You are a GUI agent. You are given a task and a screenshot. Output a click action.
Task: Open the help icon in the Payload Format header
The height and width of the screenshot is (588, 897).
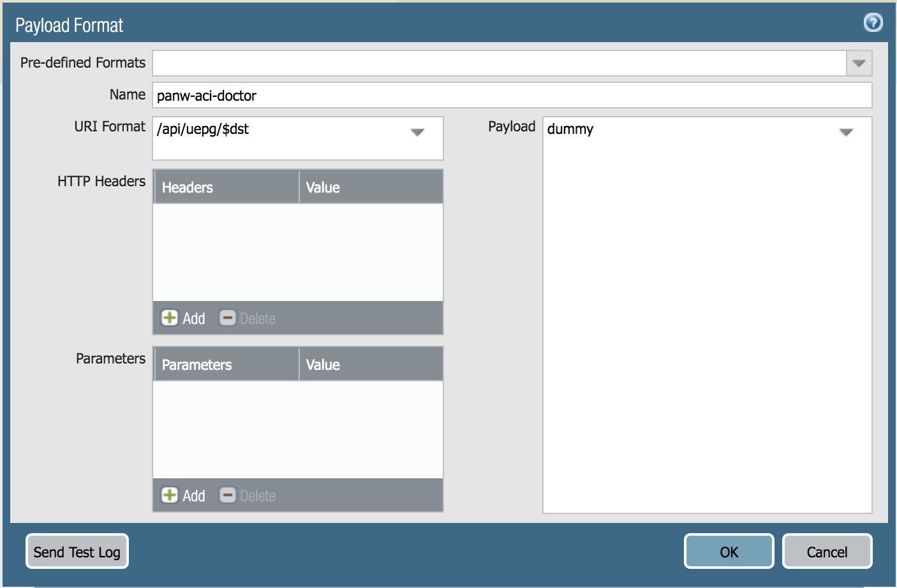point(873,23)
